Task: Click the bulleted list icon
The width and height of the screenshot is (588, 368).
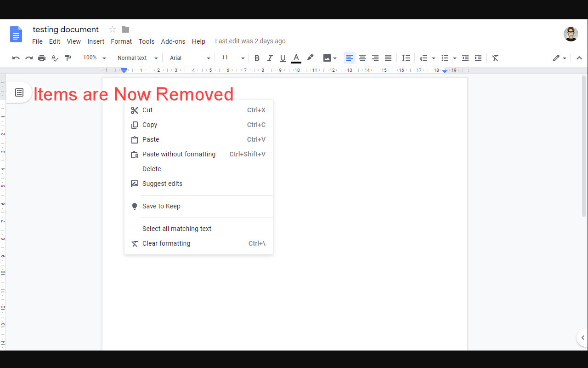Action: (x=445, y=58)
